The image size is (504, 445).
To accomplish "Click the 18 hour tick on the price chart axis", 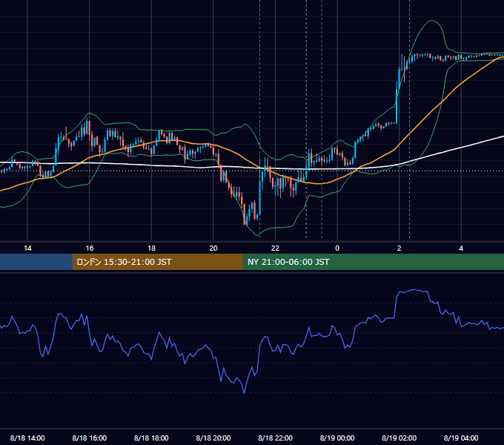I will pos(151,248).
